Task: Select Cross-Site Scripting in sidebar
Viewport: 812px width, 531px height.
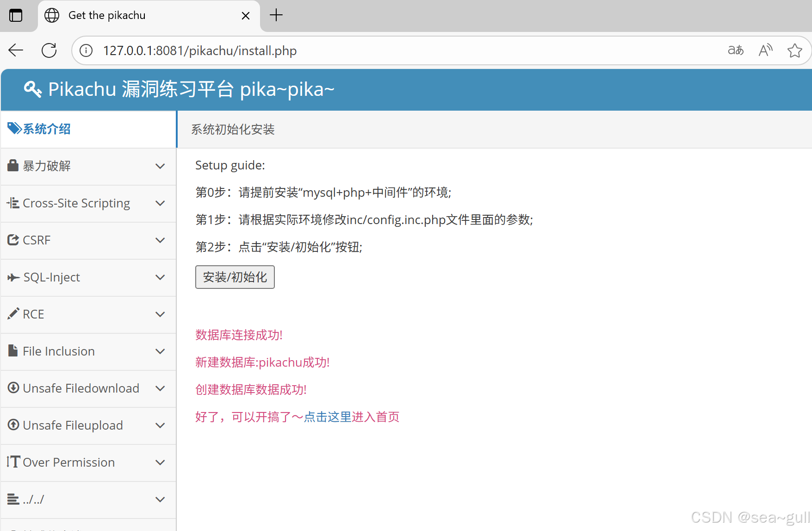Action: click(88, 203)
